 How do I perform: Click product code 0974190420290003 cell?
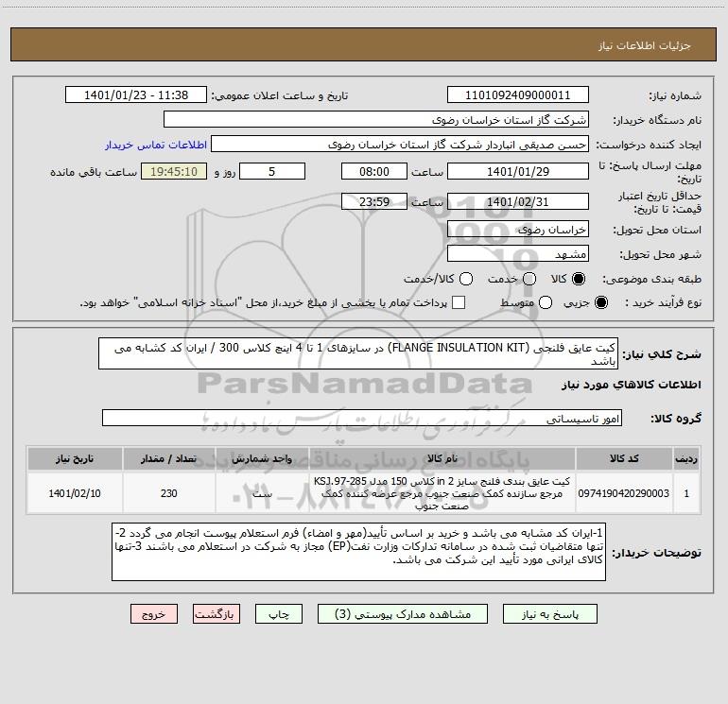coord(624,493)
